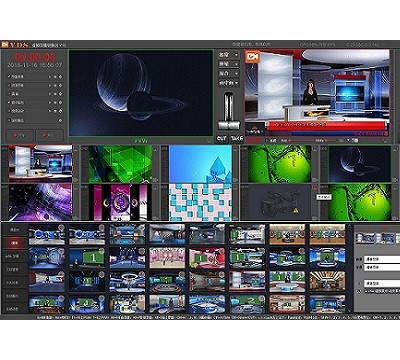
Task: Click the stop icon on the fifth row
Action: (x=55, y=111)
